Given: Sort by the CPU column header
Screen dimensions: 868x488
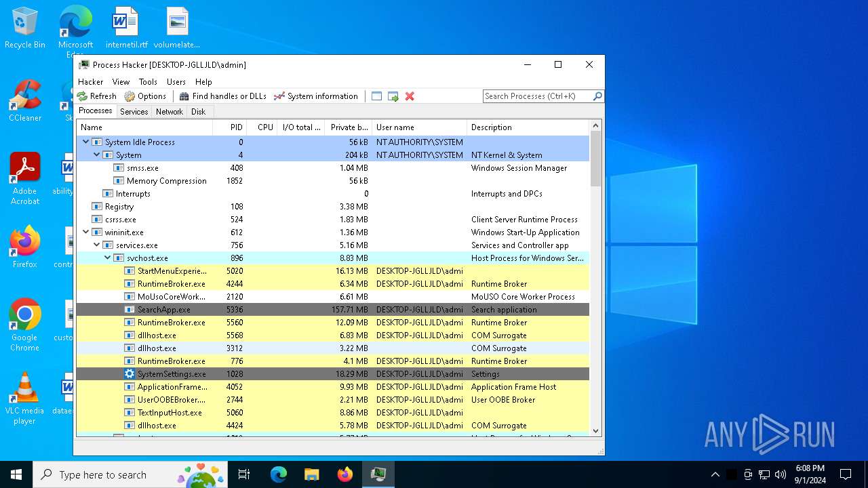Looking at the screenshot, I should 262,127.
